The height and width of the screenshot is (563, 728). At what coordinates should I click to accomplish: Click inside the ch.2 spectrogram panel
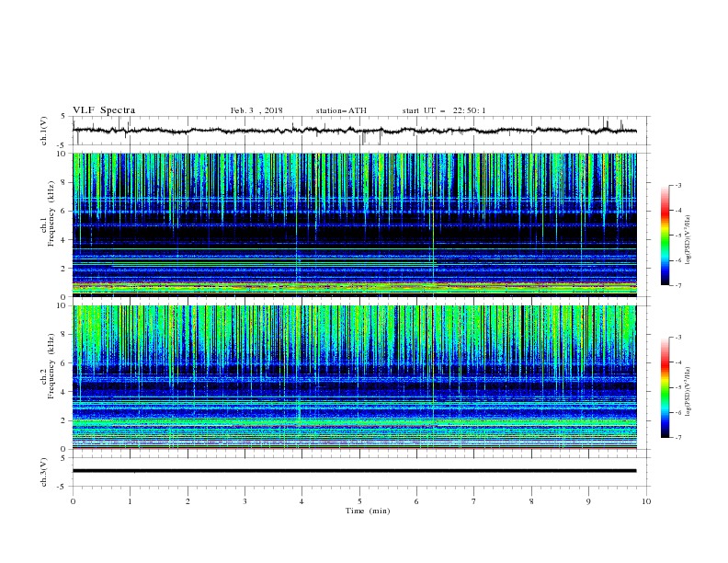coord(354,377)
